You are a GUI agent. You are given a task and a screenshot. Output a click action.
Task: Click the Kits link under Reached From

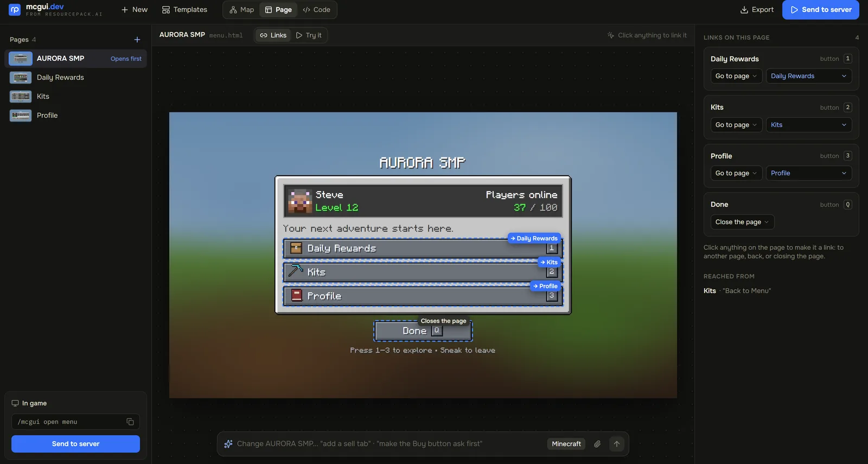tap(710, 291)
